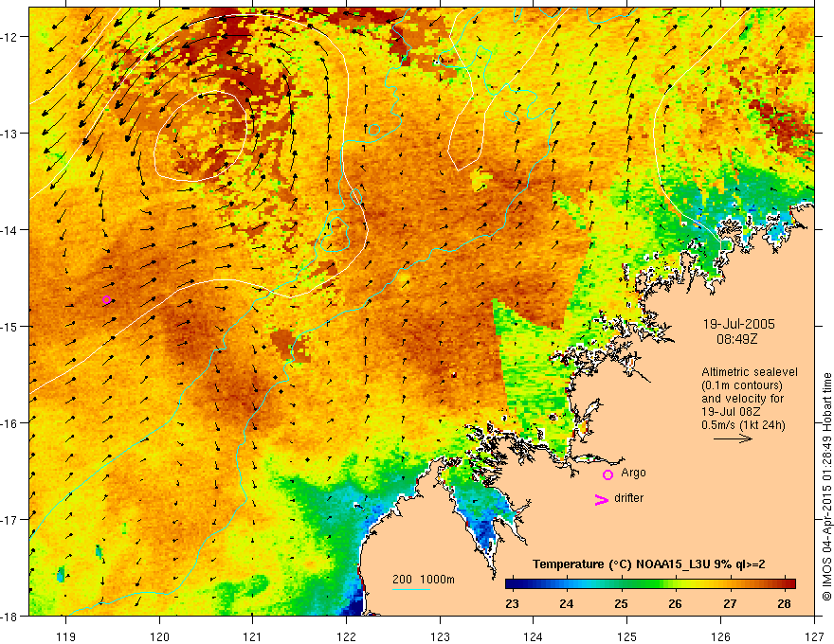
Task: Click the latitude axis label -16
Action: pos(9,423)
